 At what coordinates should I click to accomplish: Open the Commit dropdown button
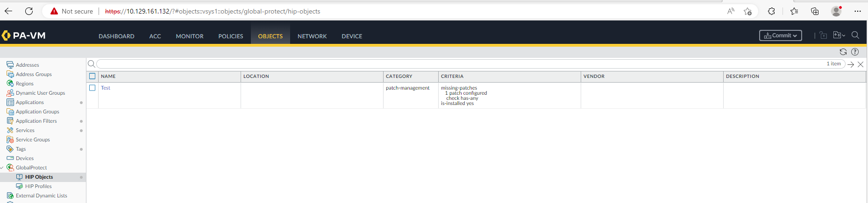[x=781, y=35]
